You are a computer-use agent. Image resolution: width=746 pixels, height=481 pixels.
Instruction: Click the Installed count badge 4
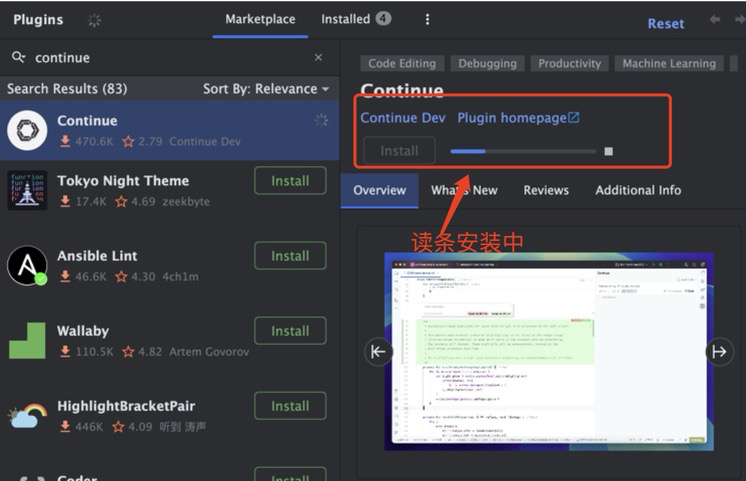click(x=383, y=19)
